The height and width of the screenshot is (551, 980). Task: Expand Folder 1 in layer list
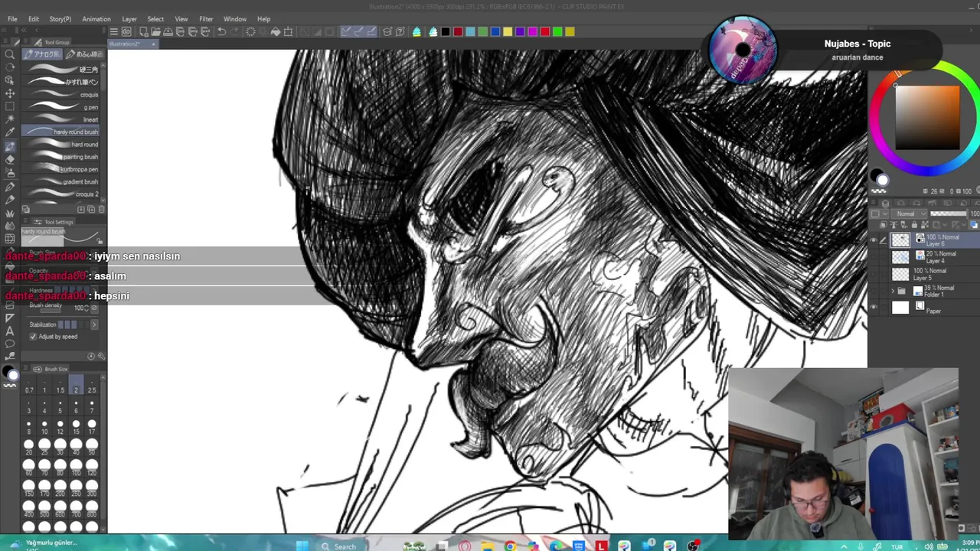tap(892, 291)
